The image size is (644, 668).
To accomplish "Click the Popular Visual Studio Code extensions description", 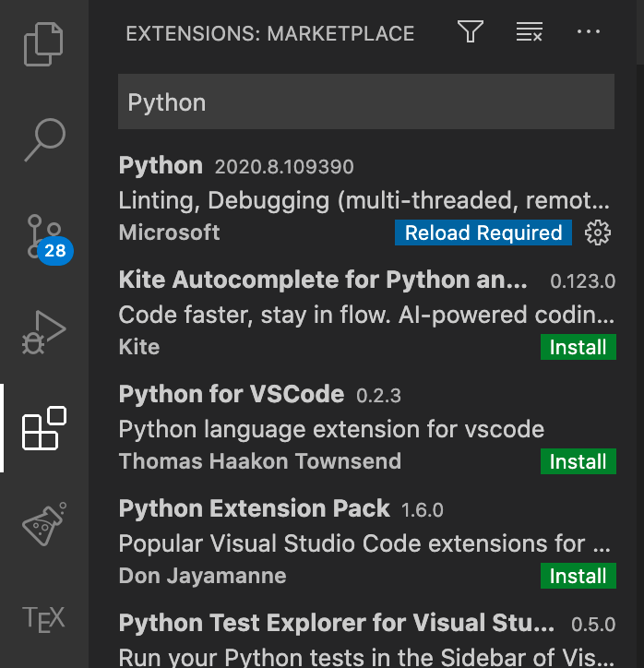I will tap(364, 543).
